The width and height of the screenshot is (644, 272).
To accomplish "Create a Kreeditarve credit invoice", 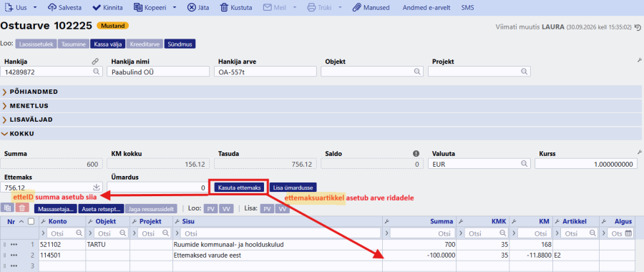I will click(144, 44).
